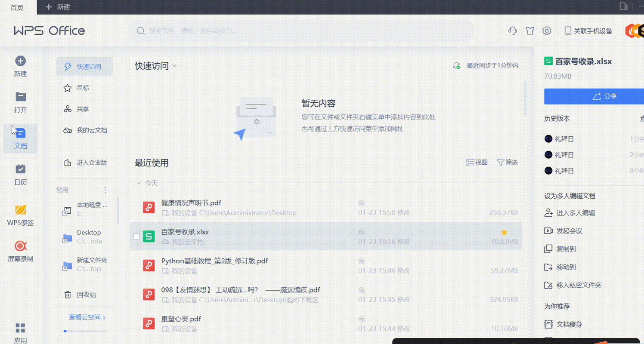Click 最近同步于1分钟内 status text
Image resolution: width=644 pixels, height=344 pixels.
(492, 66)
